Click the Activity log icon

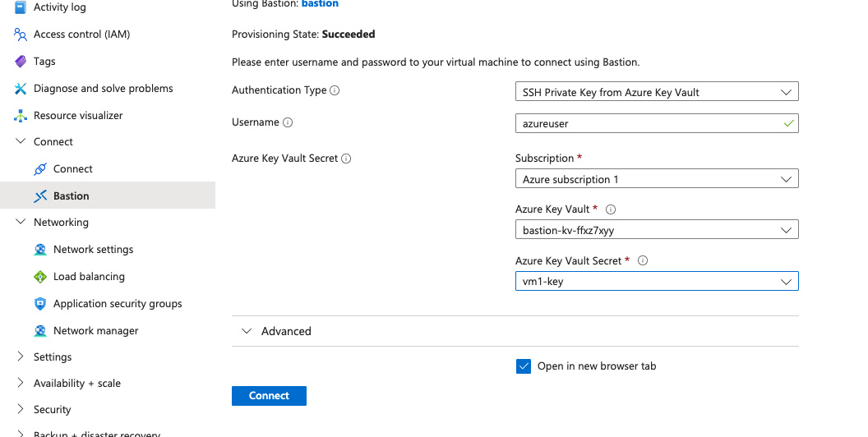pos(21,7)
